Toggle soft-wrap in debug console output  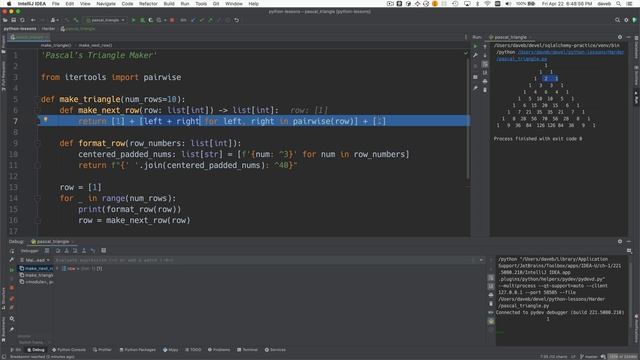[x=491, y=278]
